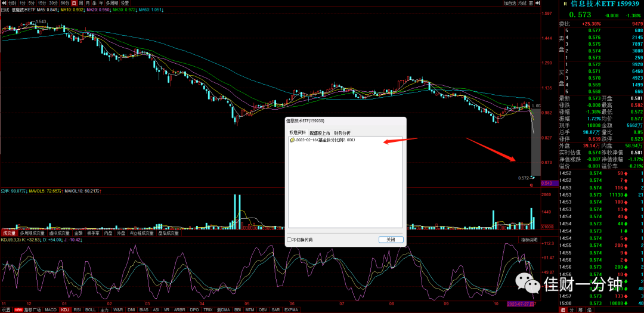This screenshot has height=313, width=644.
Task: Click the right arrow icon after 窗
Action: (537, 3)
